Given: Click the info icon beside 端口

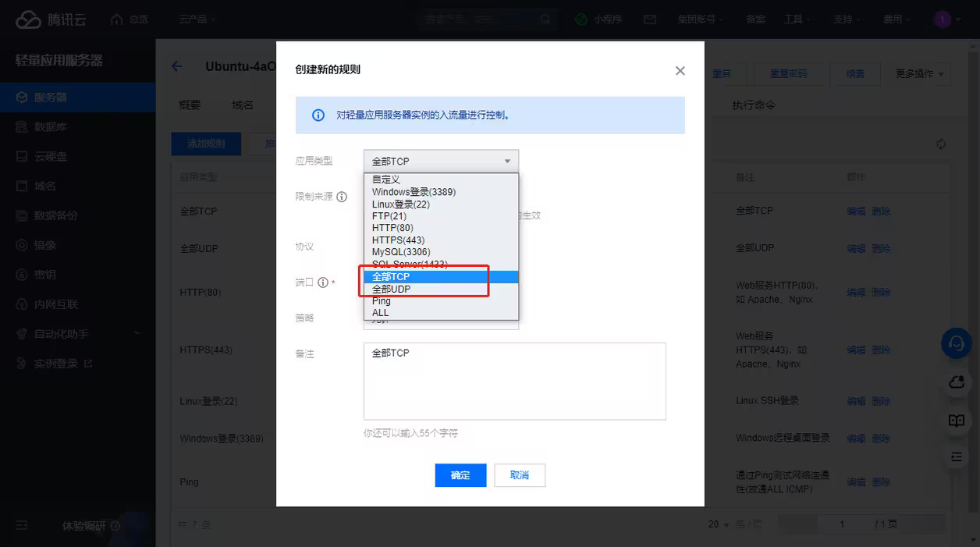Looking at the screenshot, I should pyautogui.click(x=322, y=282).
